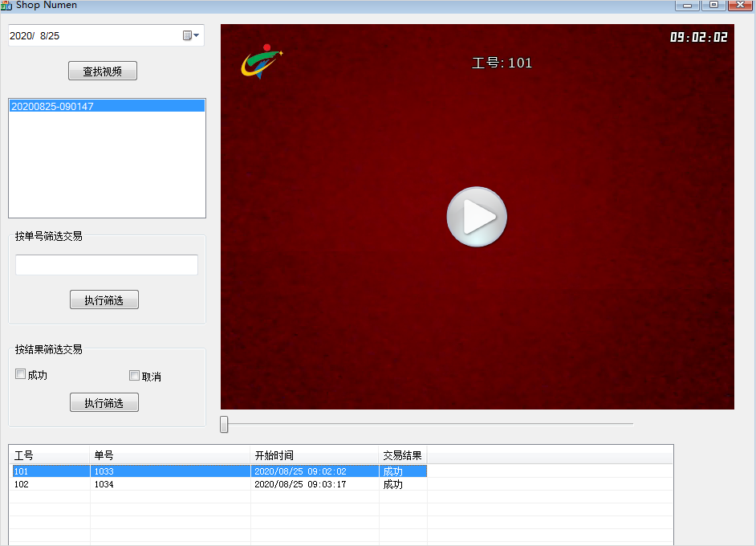Minimize the Shop Numen window
The image size is (756, 546).
click(x=688, y=6)
